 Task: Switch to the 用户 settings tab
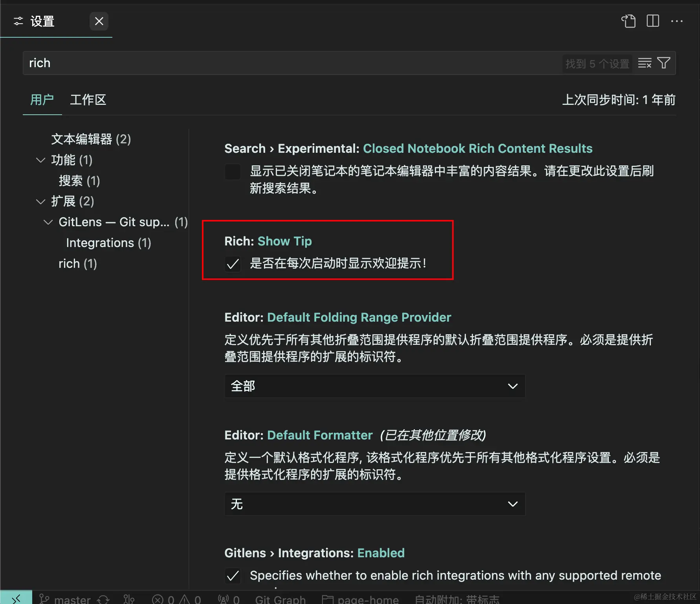(x=42, y=100)
